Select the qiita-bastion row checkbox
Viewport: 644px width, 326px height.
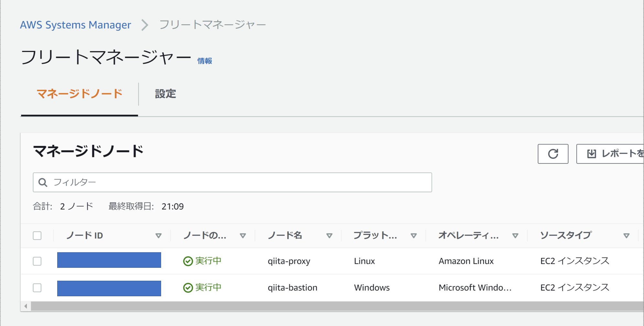tap(37, 288)
